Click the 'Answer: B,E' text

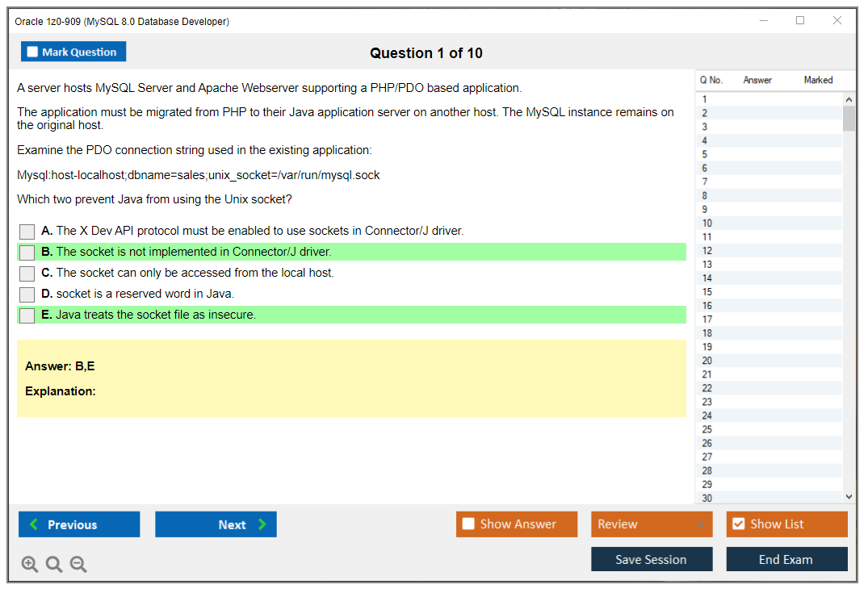tap(60, 366)
